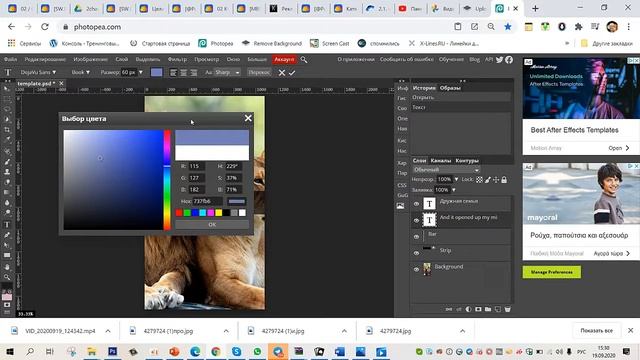The width and height of the screenshot is (640, 360).
Task: Open the fill 'Заливка' dropdown arrow
Action: pos(453,190)
